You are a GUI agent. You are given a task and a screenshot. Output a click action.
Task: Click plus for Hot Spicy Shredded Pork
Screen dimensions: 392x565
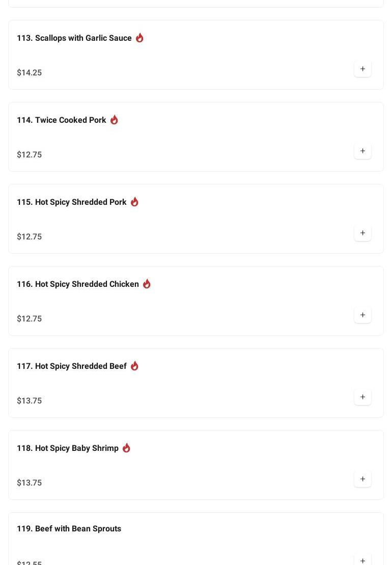362,233
